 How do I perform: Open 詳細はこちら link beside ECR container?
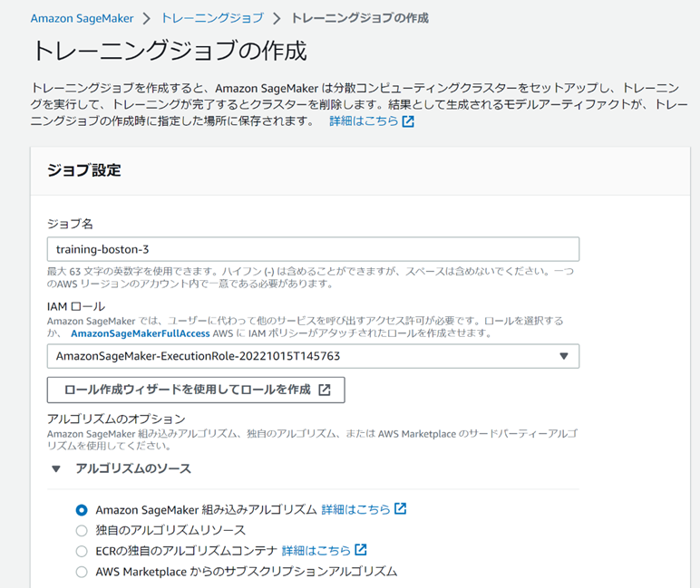click(316, 551)
